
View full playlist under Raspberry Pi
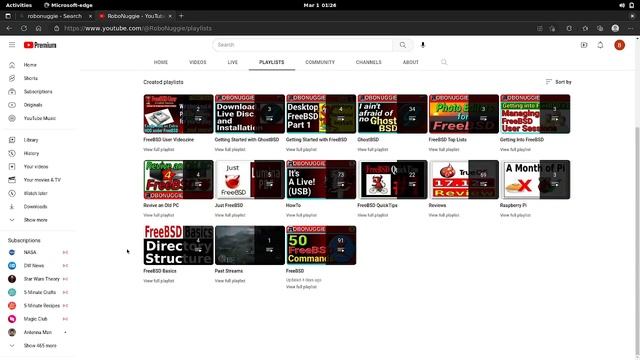(515, 215)
